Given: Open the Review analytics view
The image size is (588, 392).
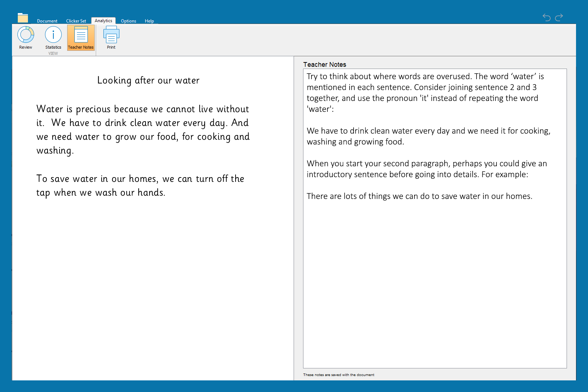Looking at the screenshot, I should click(26, 38).
